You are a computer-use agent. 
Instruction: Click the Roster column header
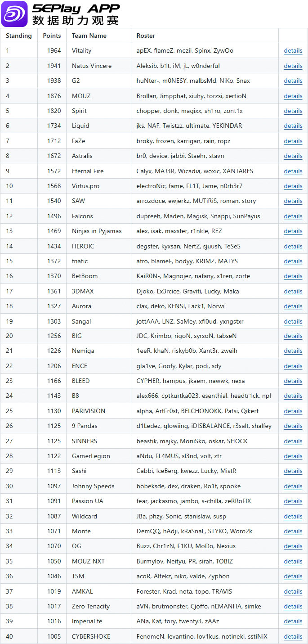(146, 36)
